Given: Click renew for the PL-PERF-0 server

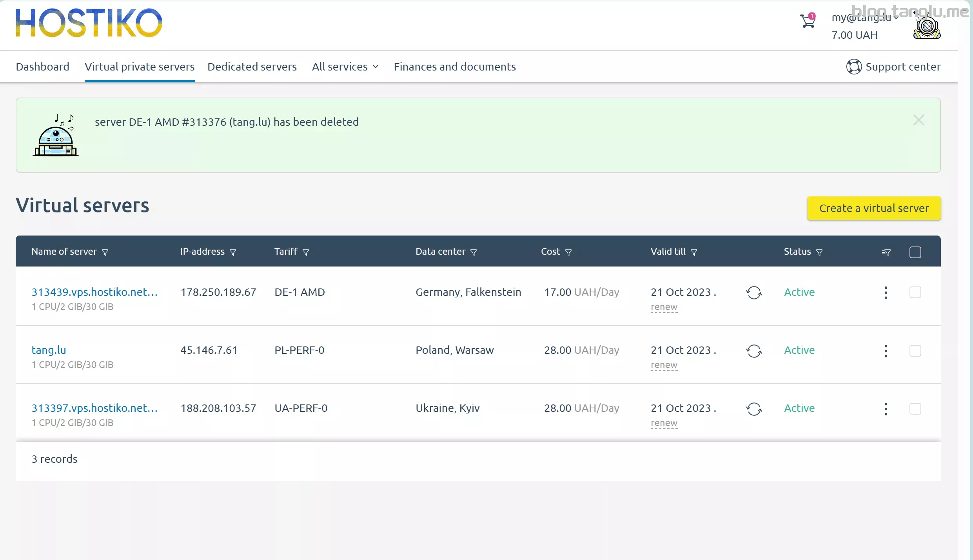Looking at the screenshot, I should click(x=664, y=365).
